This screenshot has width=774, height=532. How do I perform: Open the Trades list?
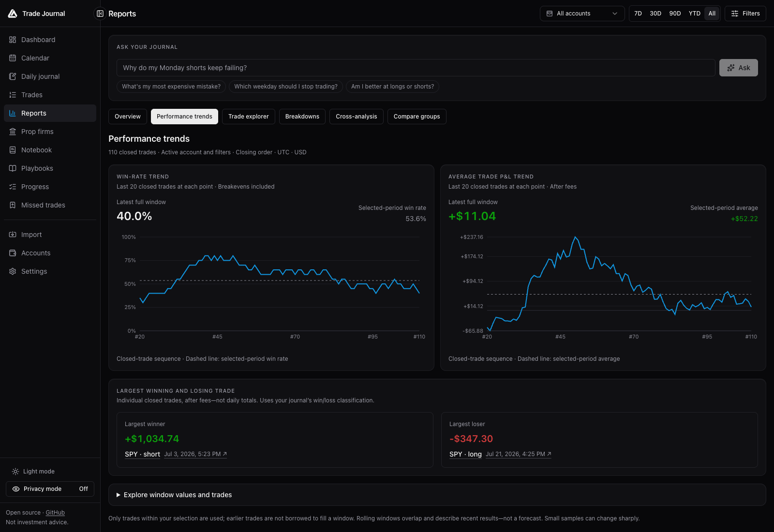[x=50, y=95]
